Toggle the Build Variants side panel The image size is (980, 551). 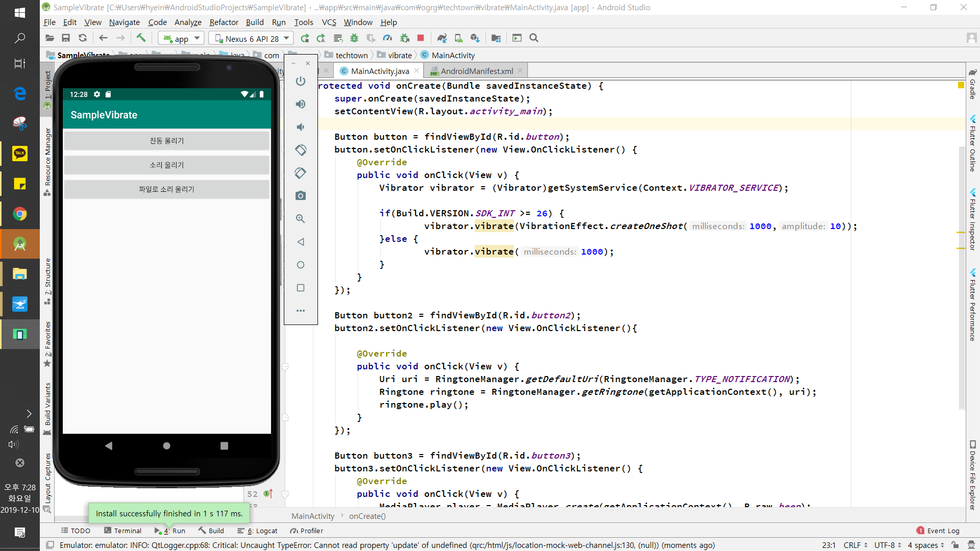tap(47, 407)
